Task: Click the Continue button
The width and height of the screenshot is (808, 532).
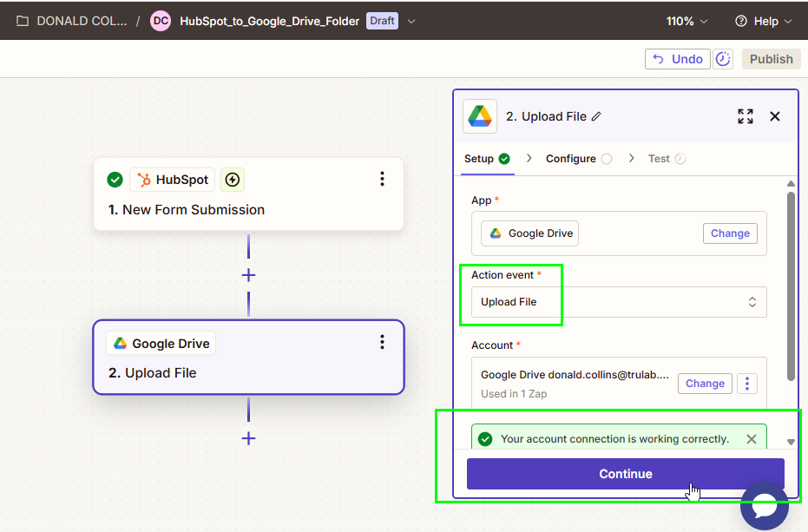Action: pyautogui.click(x=625, y=474)
